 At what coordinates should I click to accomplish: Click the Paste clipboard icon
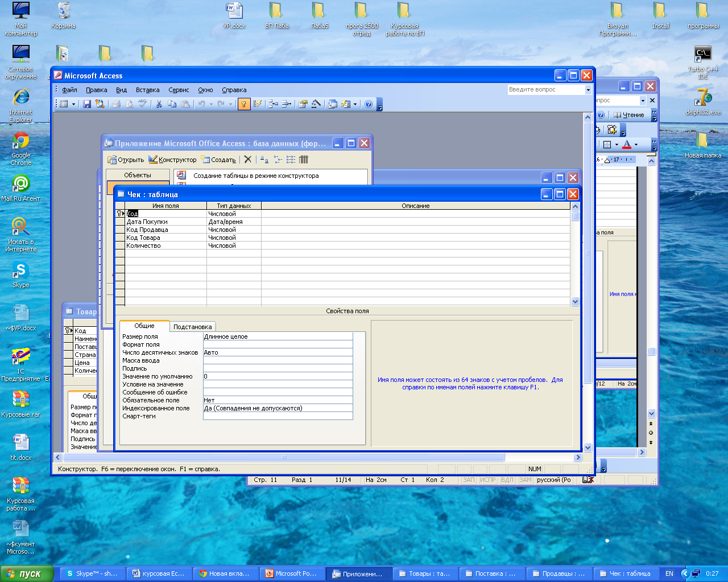(x=185, y=104)
